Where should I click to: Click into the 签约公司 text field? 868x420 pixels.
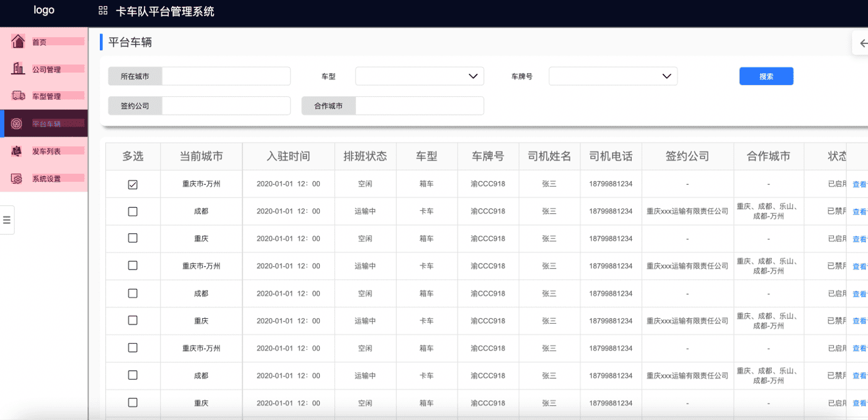click(x=226, y=106)
